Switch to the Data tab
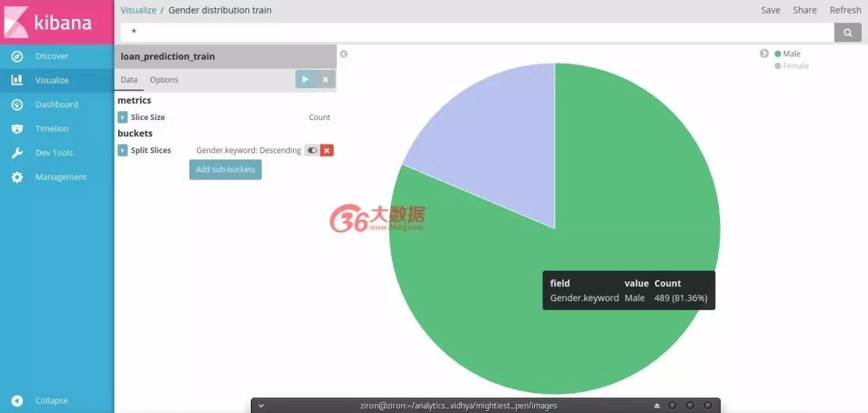 pyautogui.click(x=129, y=80)
